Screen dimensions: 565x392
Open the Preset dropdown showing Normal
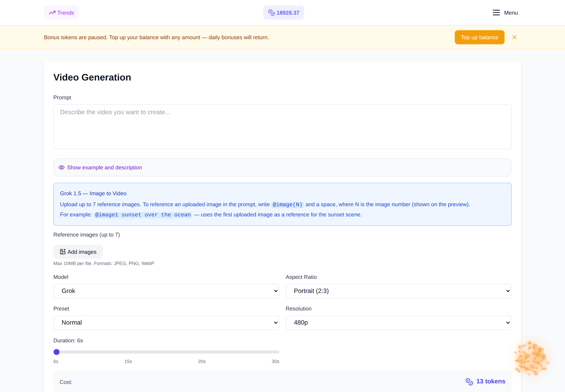click(x=166, y=323)
